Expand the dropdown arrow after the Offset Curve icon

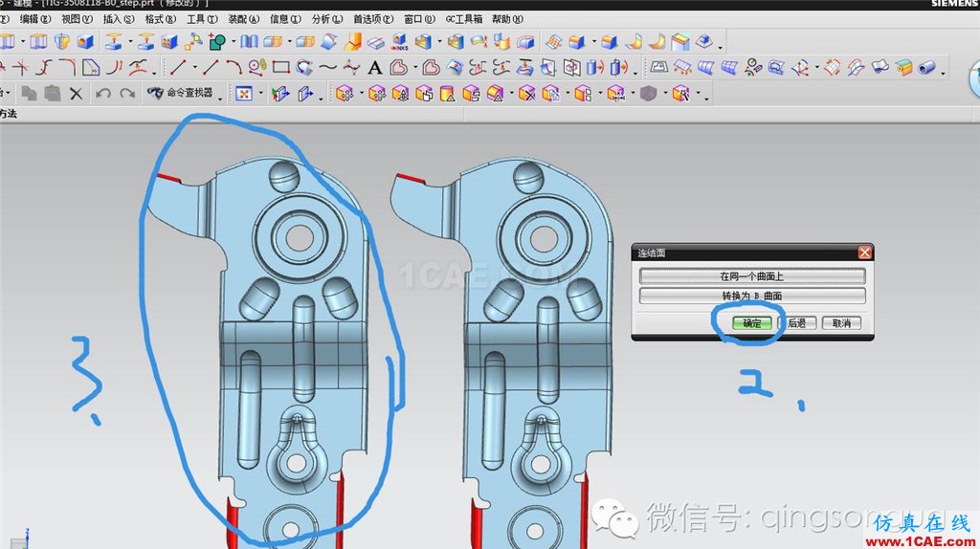point(415,68)
